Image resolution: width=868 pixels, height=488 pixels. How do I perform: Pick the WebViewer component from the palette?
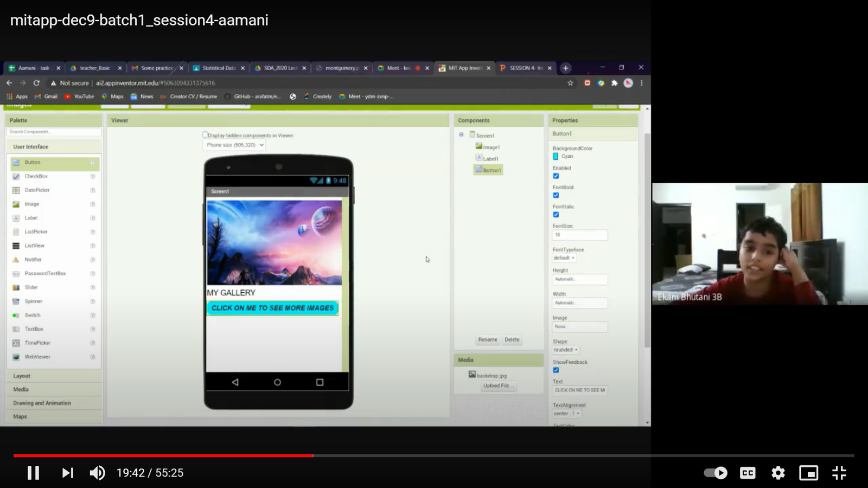click(36, 356)
